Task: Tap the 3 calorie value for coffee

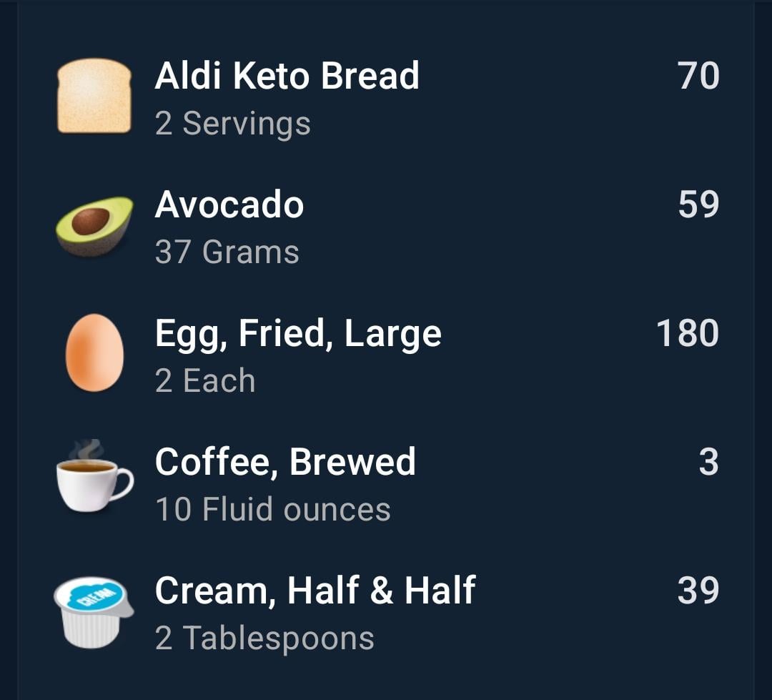Action: coord(709,462)
